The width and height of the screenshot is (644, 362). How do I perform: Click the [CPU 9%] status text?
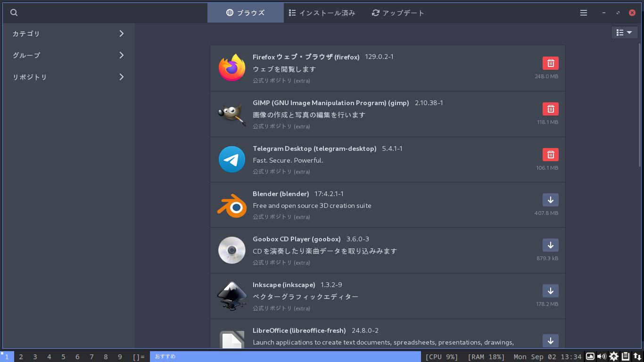442,357
